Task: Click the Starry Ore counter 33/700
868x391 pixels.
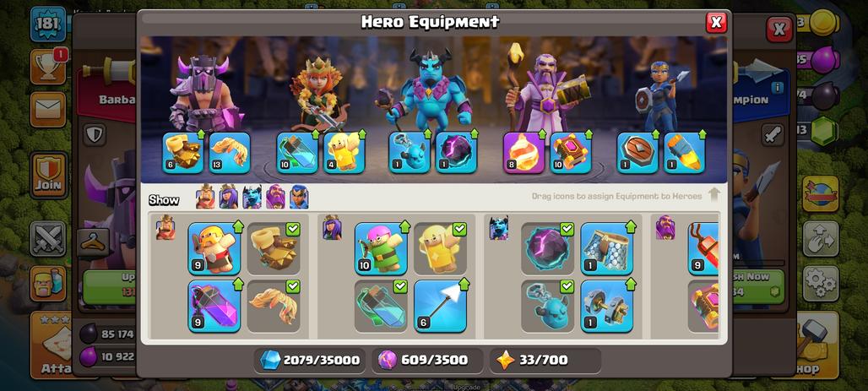Action: pyautogui.click(x=545, y=361)
